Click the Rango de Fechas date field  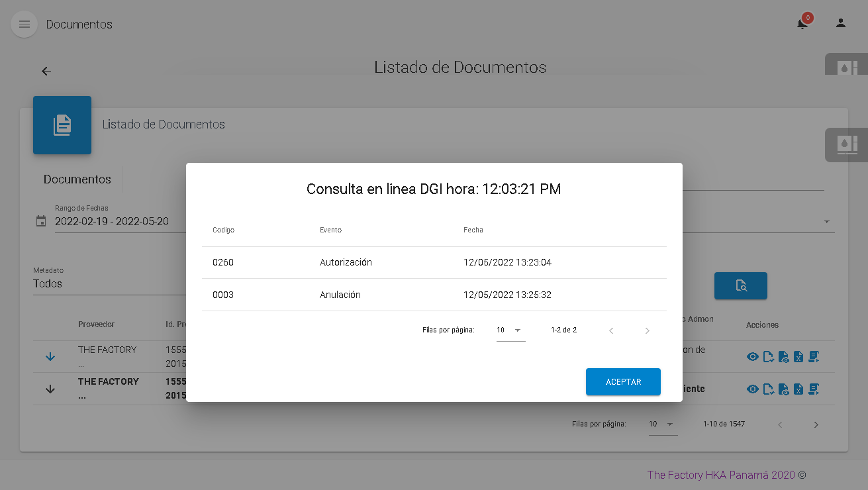coord(112,221)
